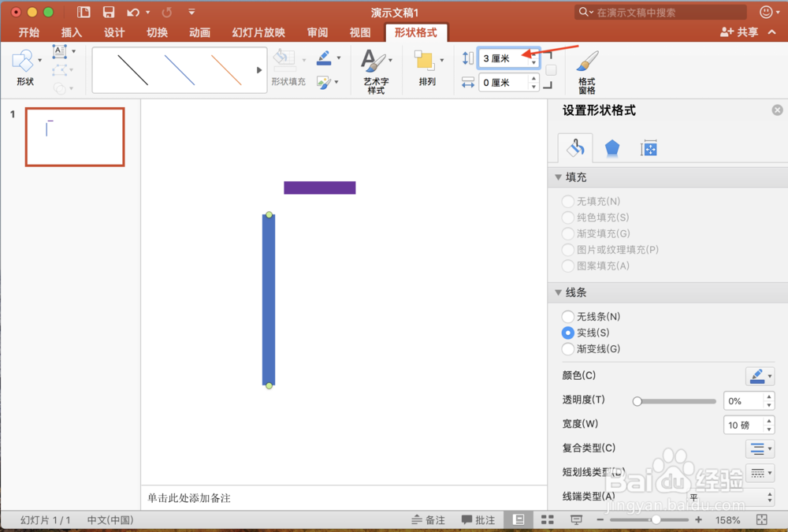Click the 共享 share button
The width and height of the screenshot is (788, 532).
click(739, 32)
